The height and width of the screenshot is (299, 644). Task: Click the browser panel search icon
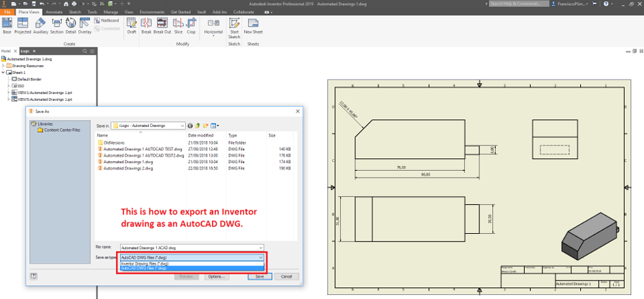click(84, 51)
